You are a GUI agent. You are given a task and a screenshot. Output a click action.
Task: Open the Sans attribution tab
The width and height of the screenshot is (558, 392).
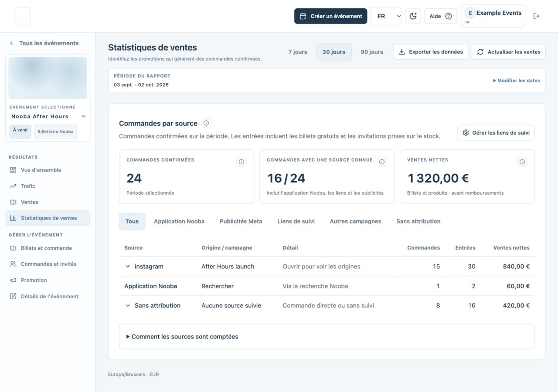click(x=418, y=221)
